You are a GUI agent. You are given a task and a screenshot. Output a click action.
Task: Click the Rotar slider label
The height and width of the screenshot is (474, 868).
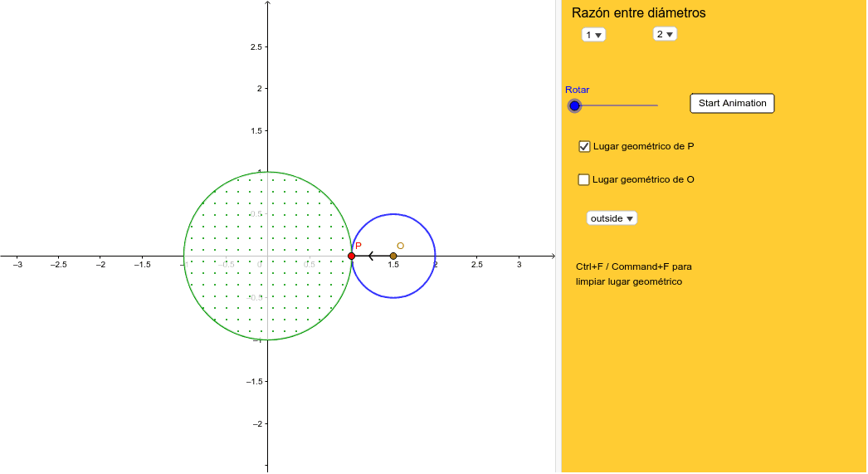click(577, 90)
